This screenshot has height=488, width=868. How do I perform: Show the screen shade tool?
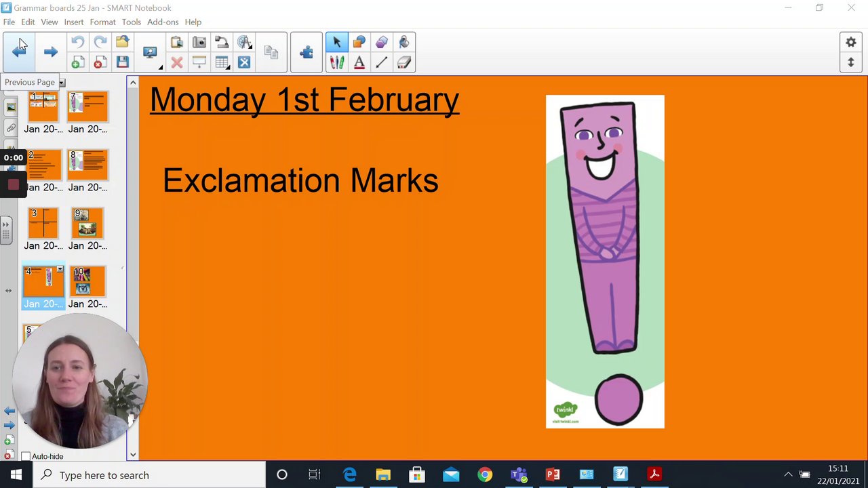click(199, 62)
